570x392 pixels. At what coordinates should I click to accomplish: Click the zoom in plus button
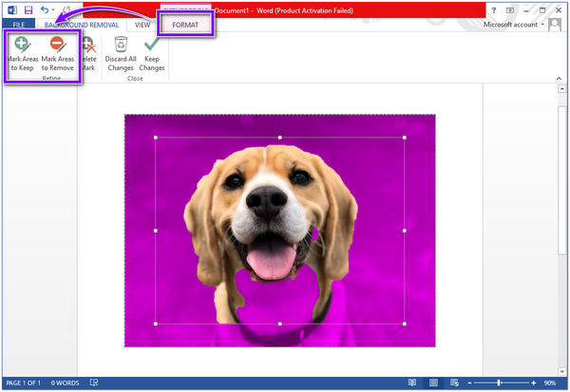533,383
